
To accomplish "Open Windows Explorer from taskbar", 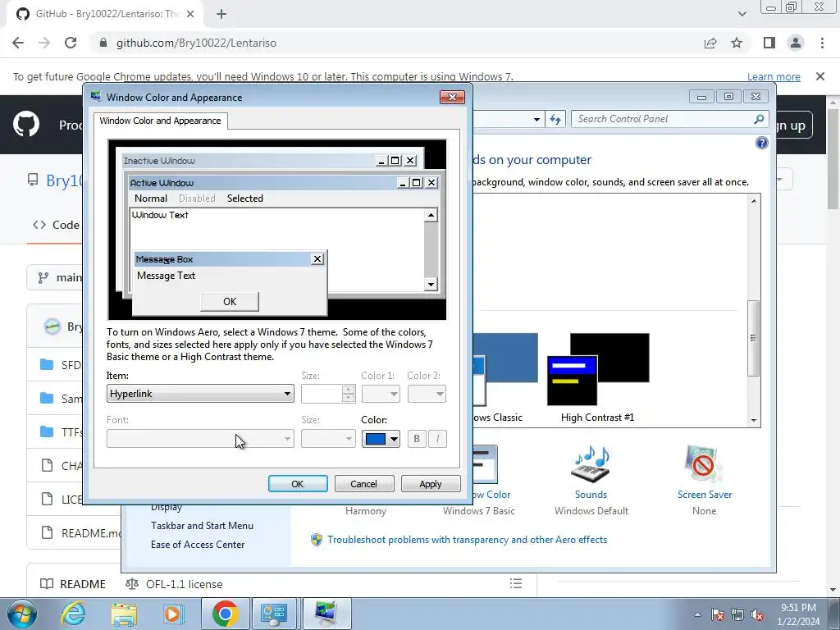I will click(x=124, y=614).
